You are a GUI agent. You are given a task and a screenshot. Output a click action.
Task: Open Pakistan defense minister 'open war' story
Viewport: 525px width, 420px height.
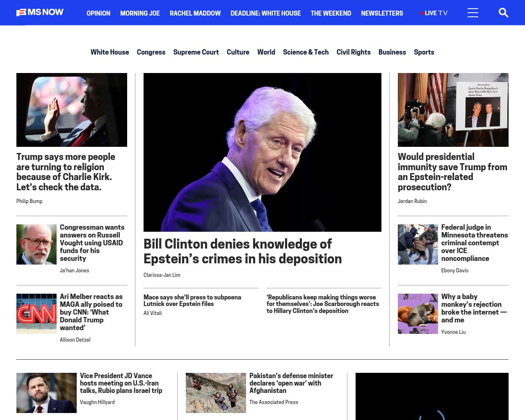coord(291,383)
